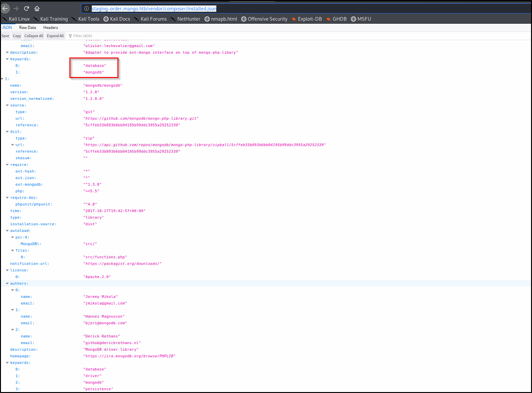Viewport: 532px width, 393px height.
Task: Collapse the files node
Action: (12, 250)
